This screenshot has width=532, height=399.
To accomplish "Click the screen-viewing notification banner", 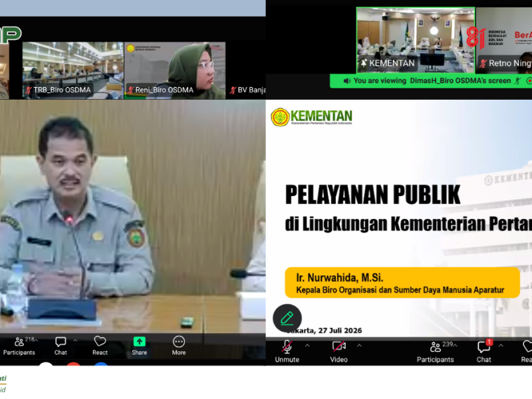I will [x=431, y=80].
